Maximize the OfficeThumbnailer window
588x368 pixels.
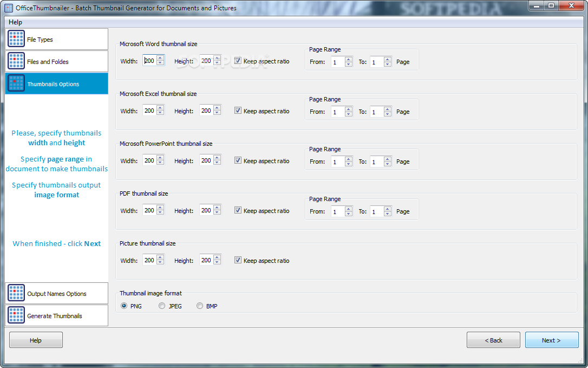click(x=551, y=5)
